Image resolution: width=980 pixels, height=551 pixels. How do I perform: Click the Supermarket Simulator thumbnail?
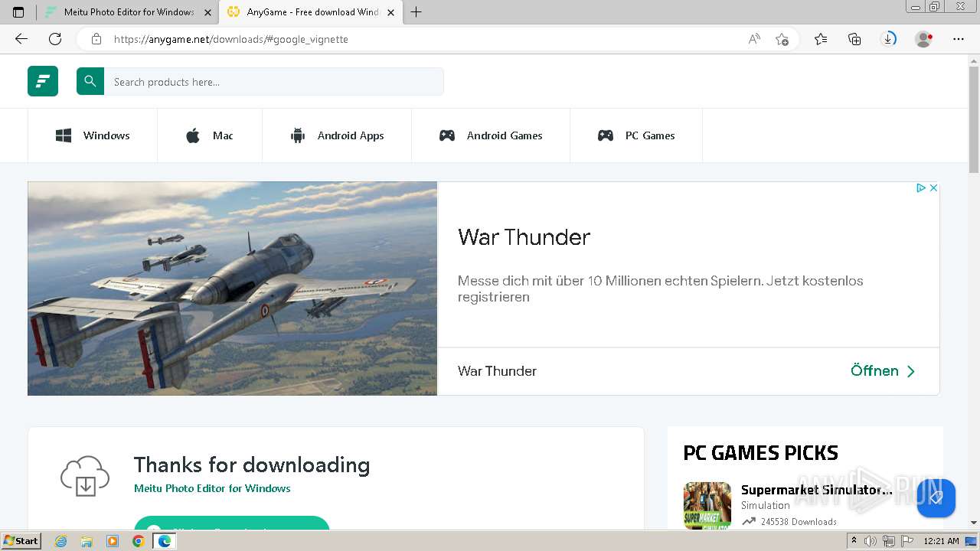[x=707, y=505]
